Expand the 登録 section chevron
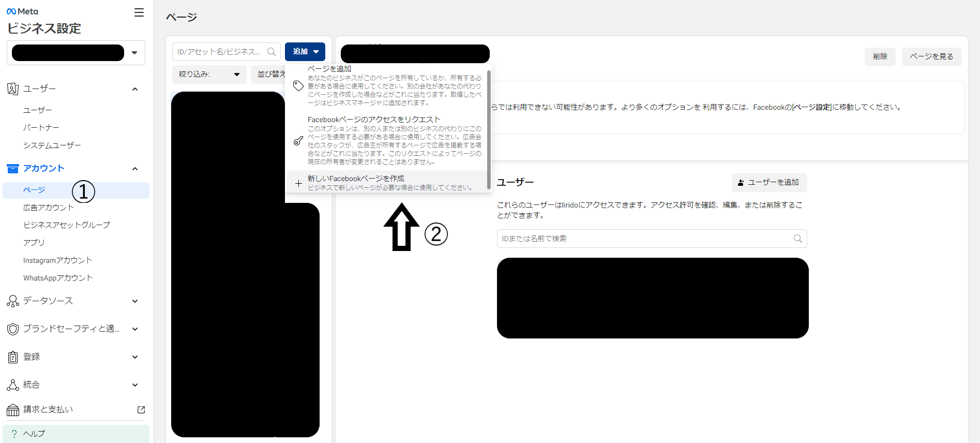 pyautogui.click(x=135, y=357)
